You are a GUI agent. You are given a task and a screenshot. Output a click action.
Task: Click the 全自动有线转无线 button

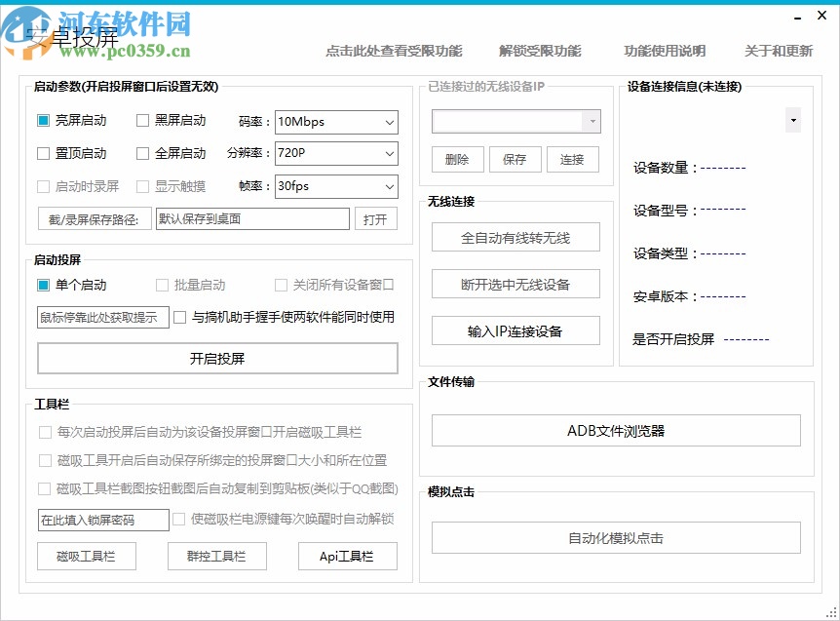point(515,237)
